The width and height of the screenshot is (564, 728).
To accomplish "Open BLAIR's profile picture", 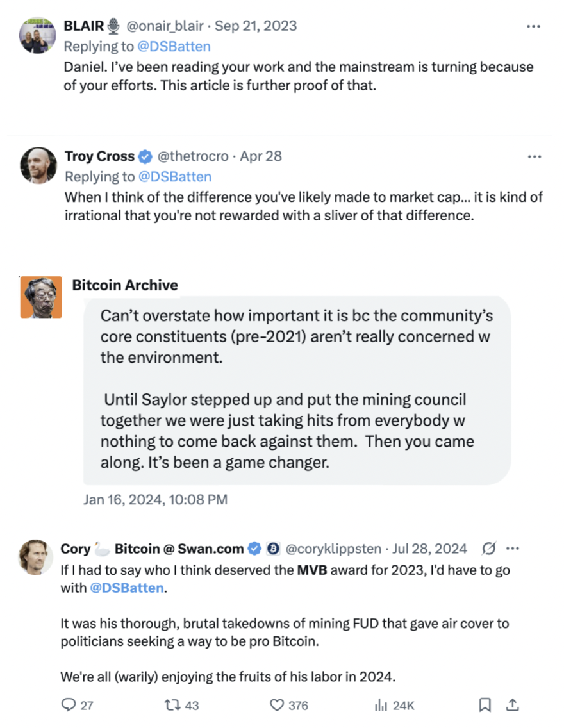I will 37,35.
